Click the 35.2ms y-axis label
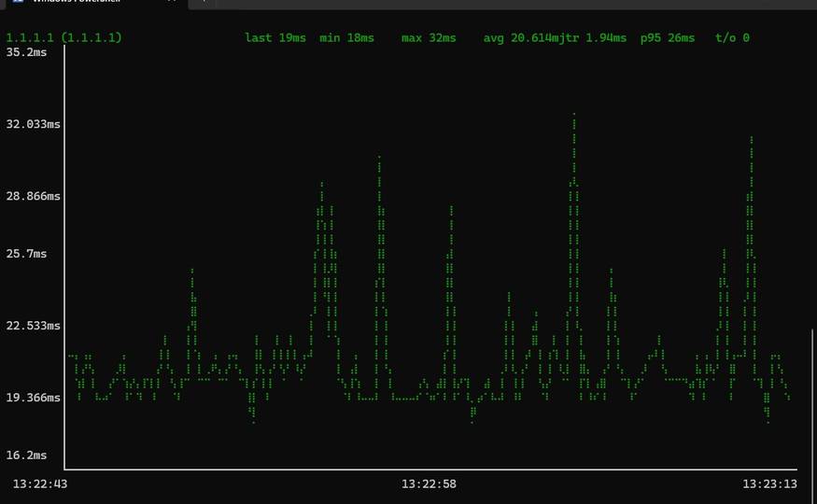This screenshot has width=817, height=504. (x=26, y=52)
